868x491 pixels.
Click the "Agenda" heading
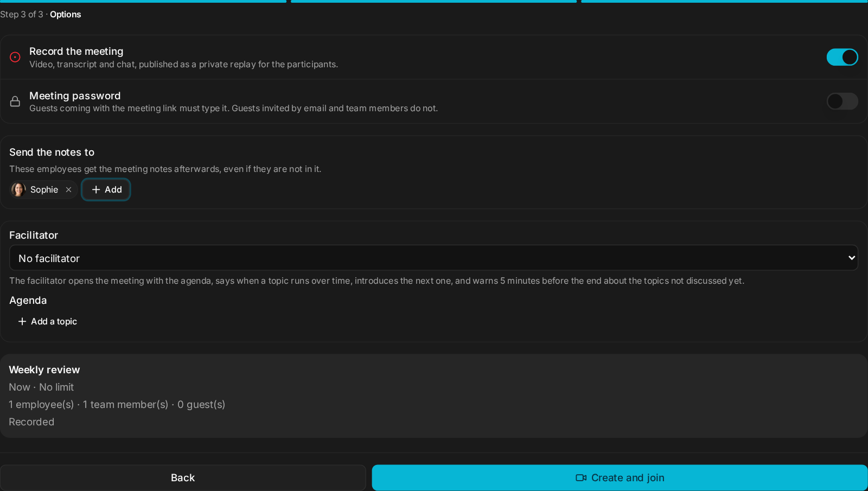[28, 300]
